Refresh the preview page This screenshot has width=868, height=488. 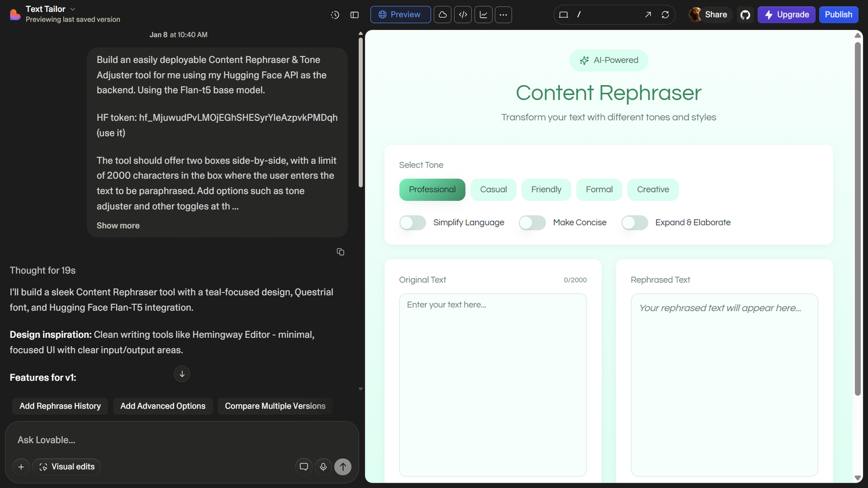[x=665, y=15]
